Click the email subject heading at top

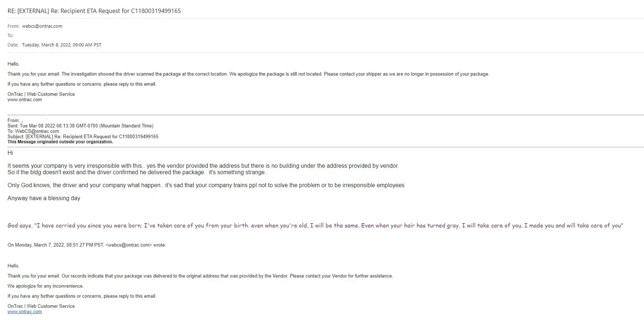[x=94, y=11]
